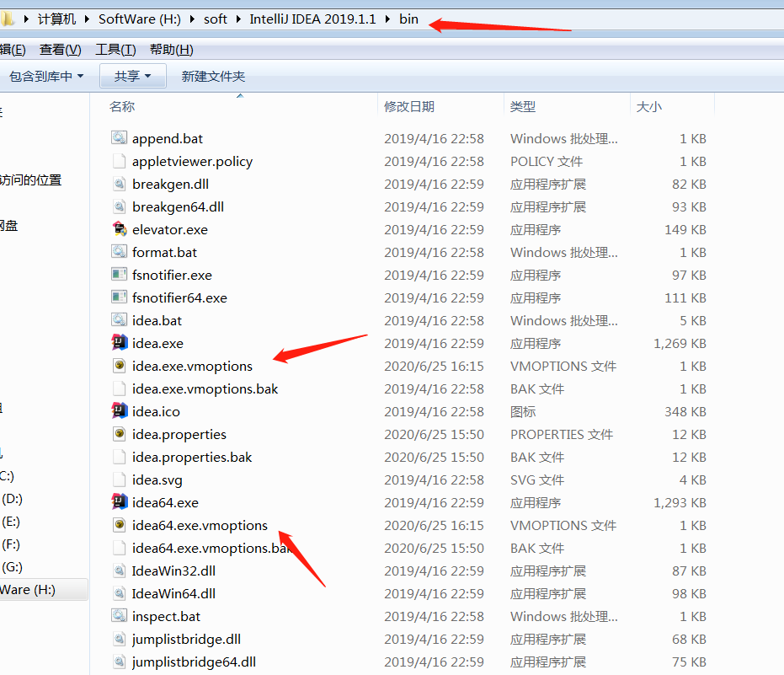
Task: Click the append.bat file icon
Action: [x=119, y=137]
